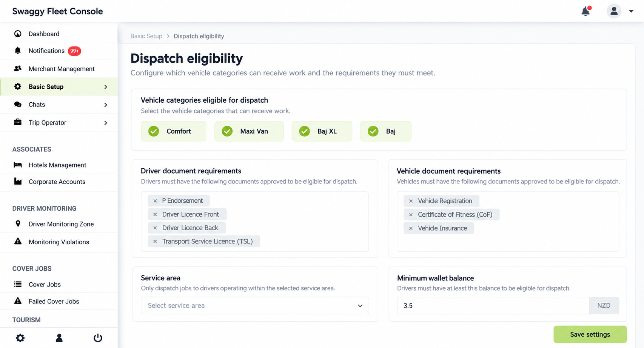The image size is (644, 348).
Task: Open the notification bell in the header
Action: pos(585,11)
